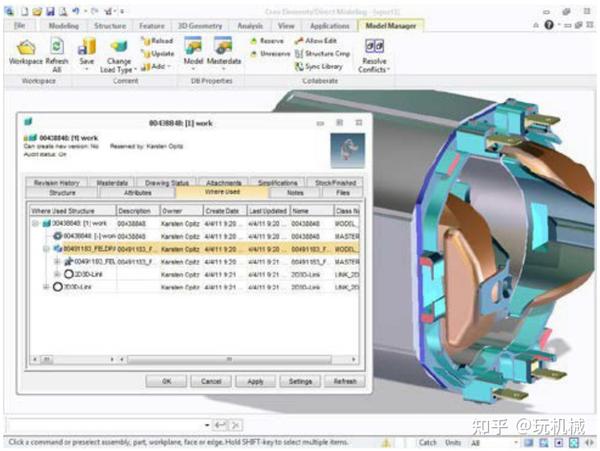Click the model preview thumbnail in the dialog
The height and width of the screenshot is (451, 600).
pyautogui.click(x=347, y=151)
